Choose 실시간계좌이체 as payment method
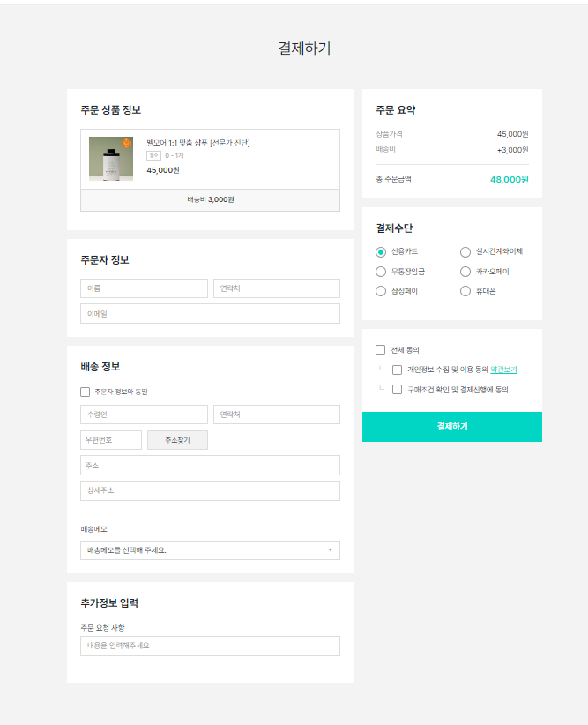Image resolution: width=588 pixels, height=725 pixels. pos(465,252)
